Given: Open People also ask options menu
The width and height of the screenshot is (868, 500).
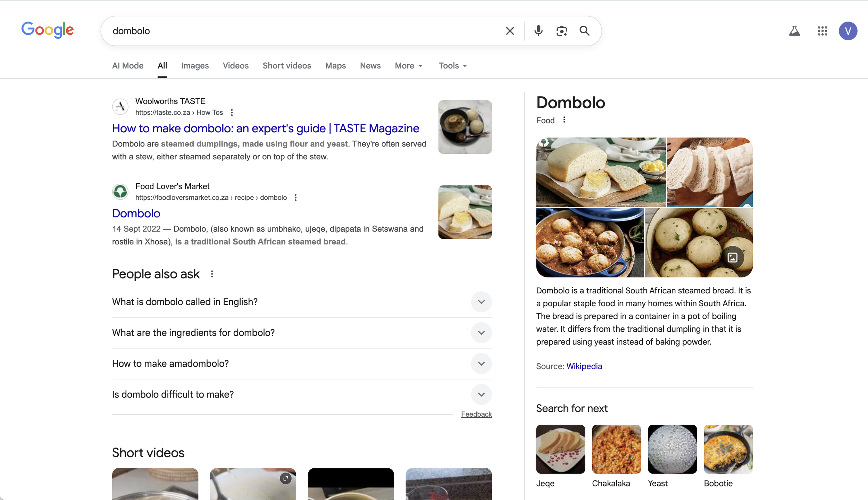Looking at the screenshot, I should [x=212, y=274].
